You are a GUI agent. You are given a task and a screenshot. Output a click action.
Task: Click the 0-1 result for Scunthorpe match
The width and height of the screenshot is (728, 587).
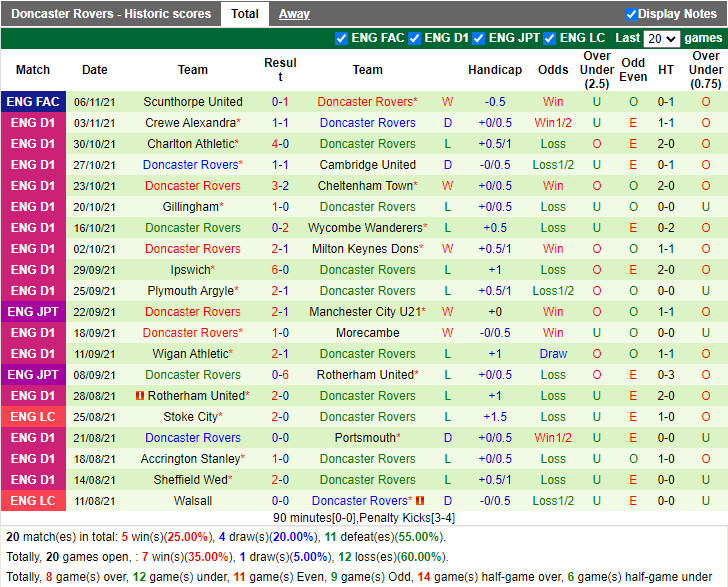[x=280, y=102]
